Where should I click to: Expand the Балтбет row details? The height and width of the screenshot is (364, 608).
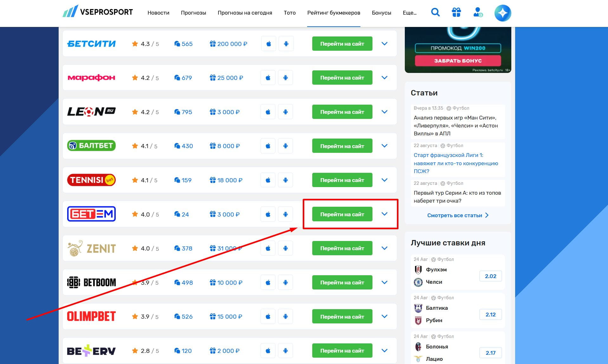tap(385, 146)
